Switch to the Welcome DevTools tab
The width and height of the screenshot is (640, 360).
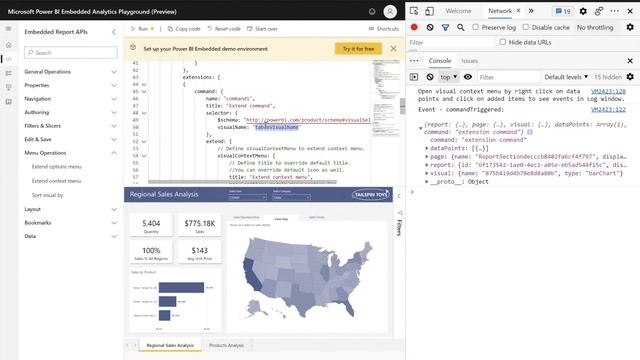(x=458, y=11)
